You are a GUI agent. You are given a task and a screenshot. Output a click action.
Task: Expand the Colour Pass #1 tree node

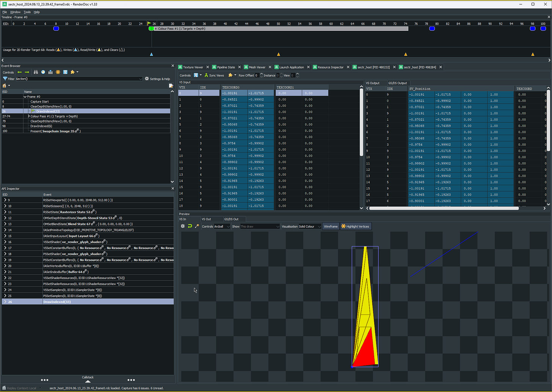pyautogui.click(x=28, y=116)
